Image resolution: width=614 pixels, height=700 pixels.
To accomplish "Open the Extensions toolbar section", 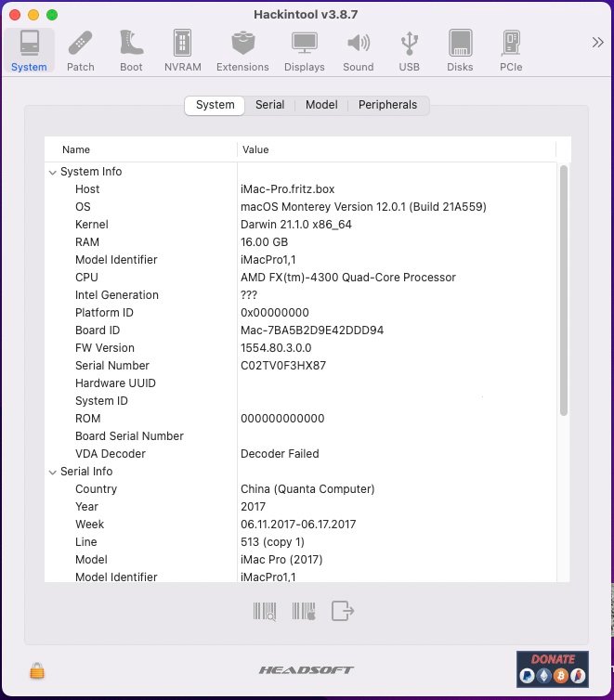I will (x=242, y=50).
